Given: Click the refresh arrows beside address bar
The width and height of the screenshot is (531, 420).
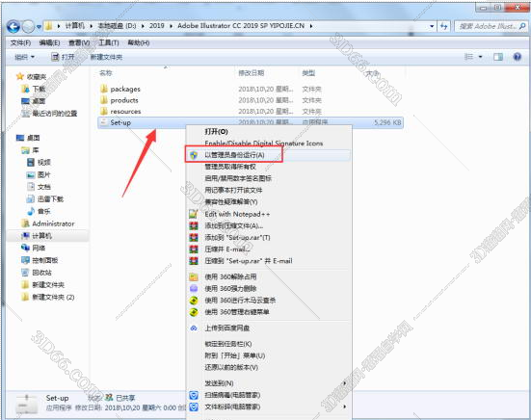Looking at the screenshot, I should [444, 26].
